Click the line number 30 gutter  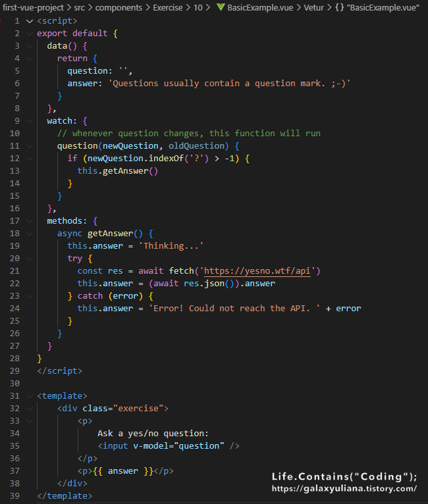14,384
